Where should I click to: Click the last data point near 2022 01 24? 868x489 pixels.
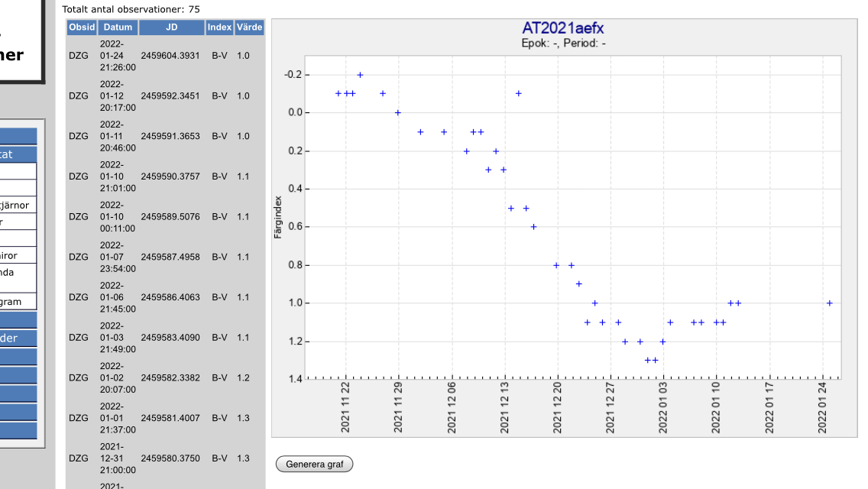829,303
